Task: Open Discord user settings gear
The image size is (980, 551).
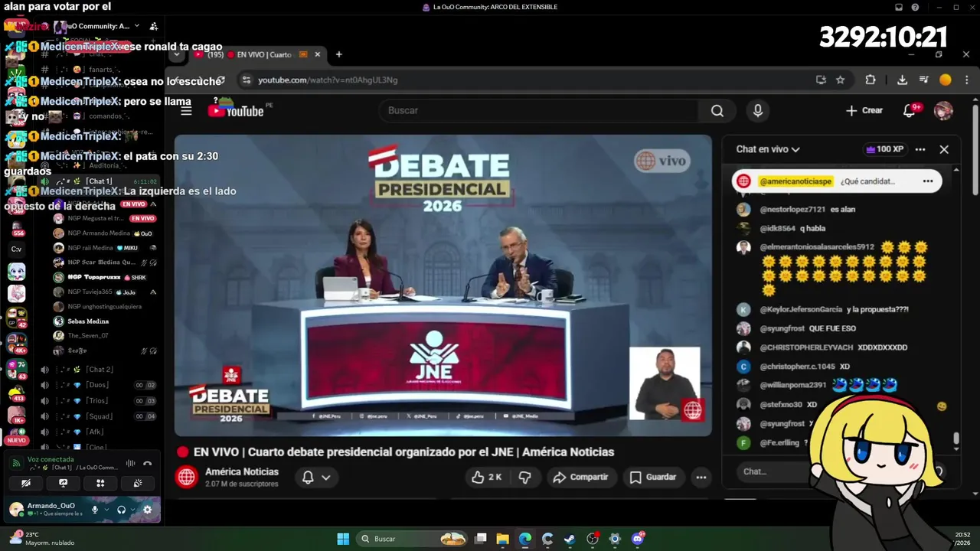Action: coord(147,510)
